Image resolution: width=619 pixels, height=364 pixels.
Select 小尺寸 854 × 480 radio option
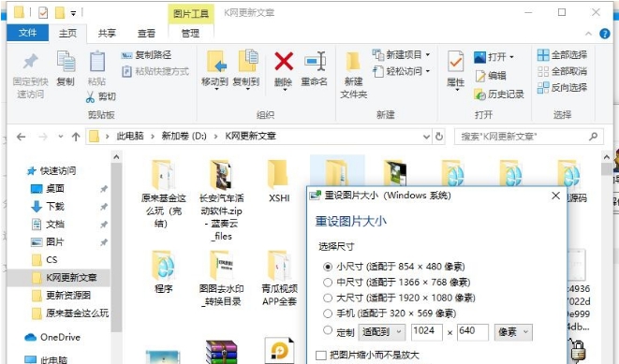click(328, 267)
